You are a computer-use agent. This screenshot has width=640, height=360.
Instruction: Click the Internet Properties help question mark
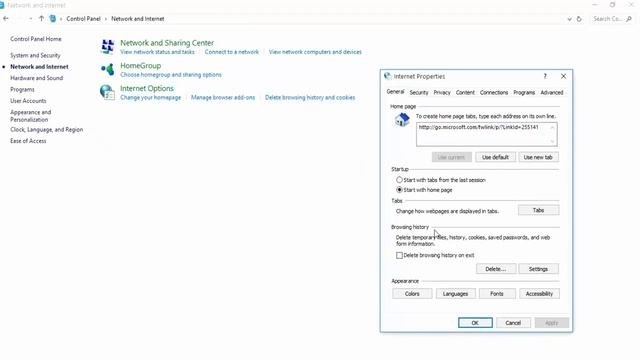(x=545, y=76)
